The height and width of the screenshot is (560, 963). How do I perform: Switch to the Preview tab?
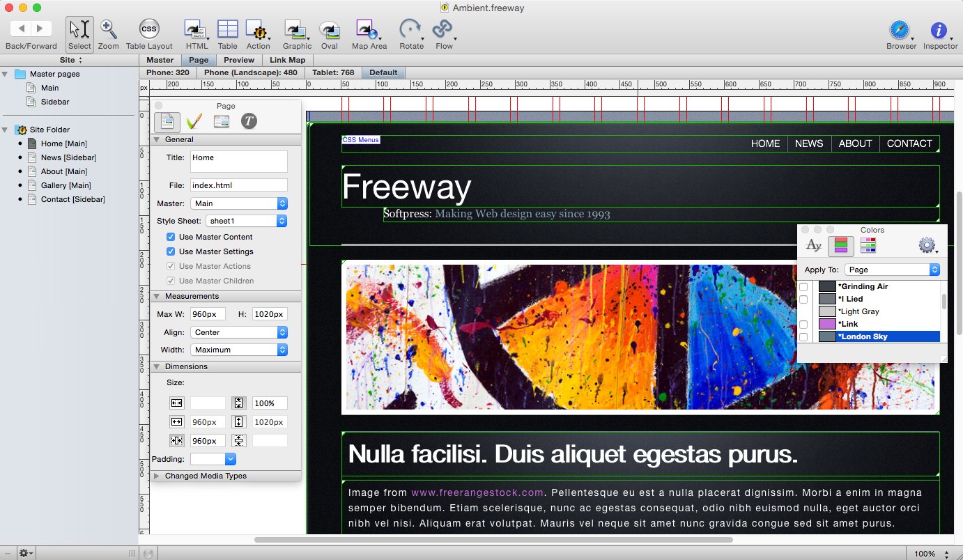tap(239, 60)
